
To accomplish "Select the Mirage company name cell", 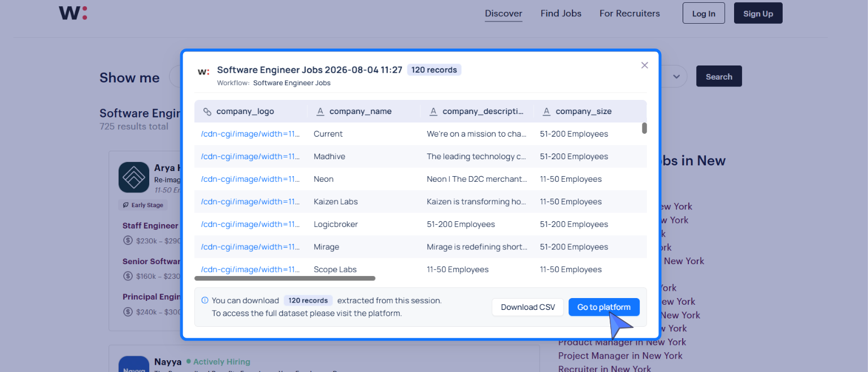I will click(x=364, y=247).
